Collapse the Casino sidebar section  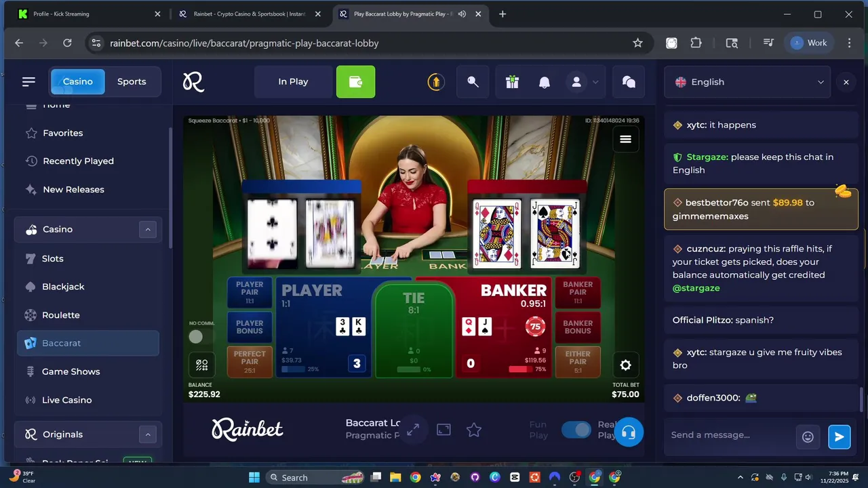(148, 229)
